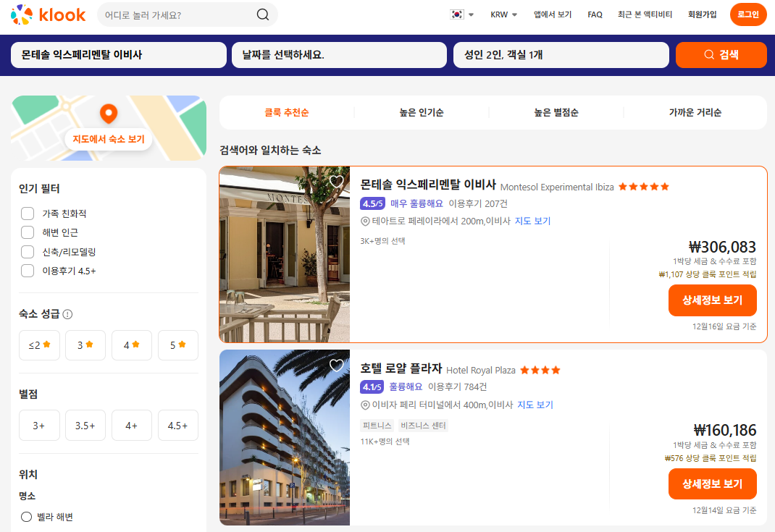Check the 가족 친화적 filter
Screen dimensions: 775x532
pos(28,214)
